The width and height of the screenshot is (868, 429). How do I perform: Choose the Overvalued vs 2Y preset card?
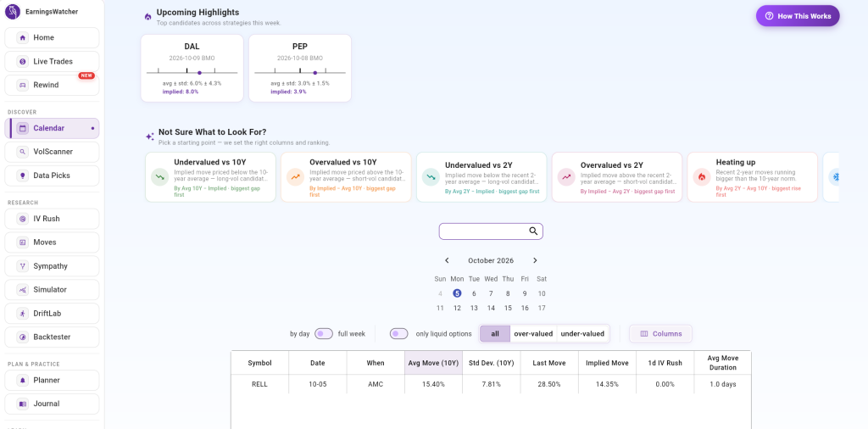point(617,177)
